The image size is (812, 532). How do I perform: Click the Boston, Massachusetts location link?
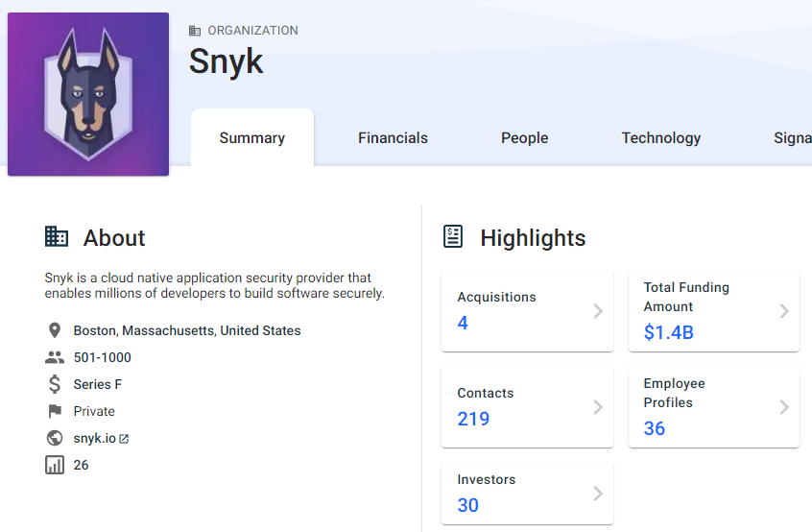coord(187,330)
